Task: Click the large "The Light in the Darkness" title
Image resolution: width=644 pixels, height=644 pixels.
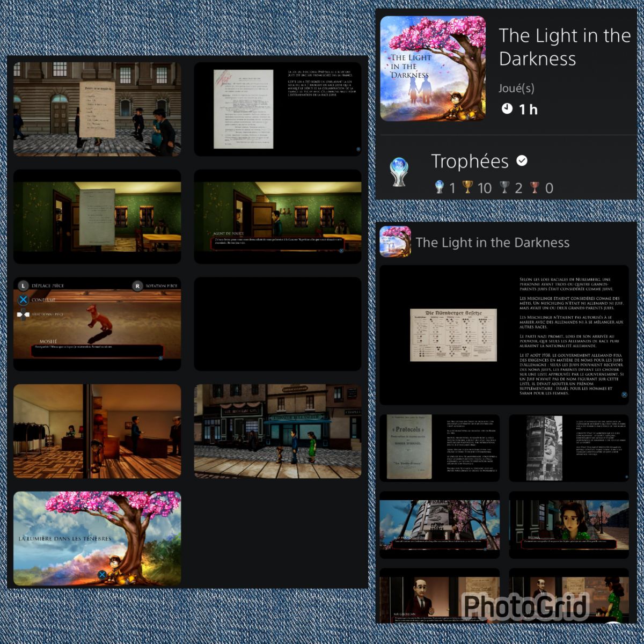Action: (x=565, y=47)
